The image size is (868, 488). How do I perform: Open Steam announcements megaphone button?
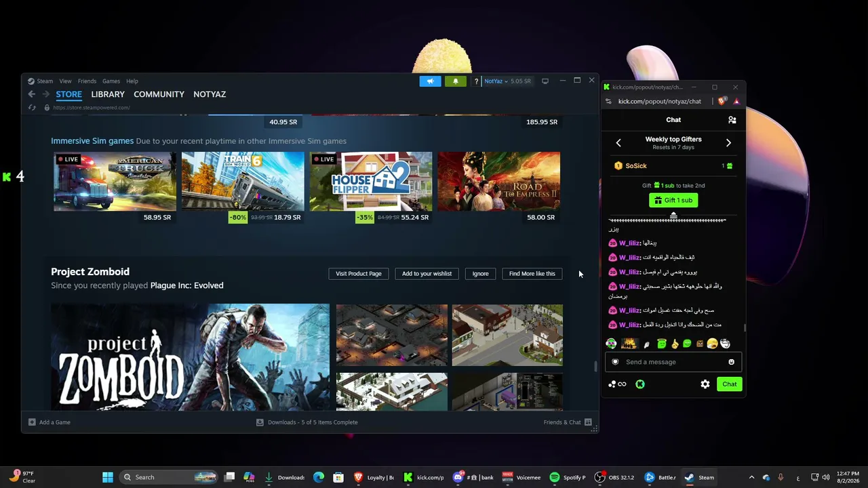430,81
